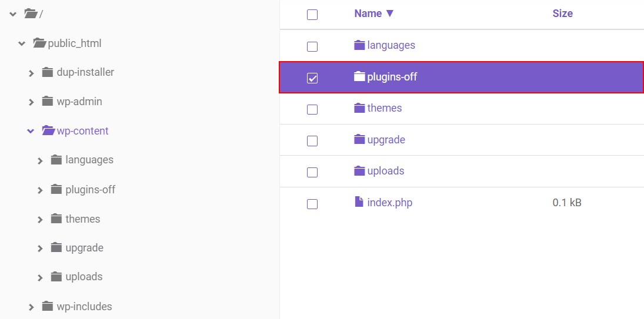Open the themes folder link in file list
The width and height of the screenshot is (644, 319).
[x=385, y=108]
